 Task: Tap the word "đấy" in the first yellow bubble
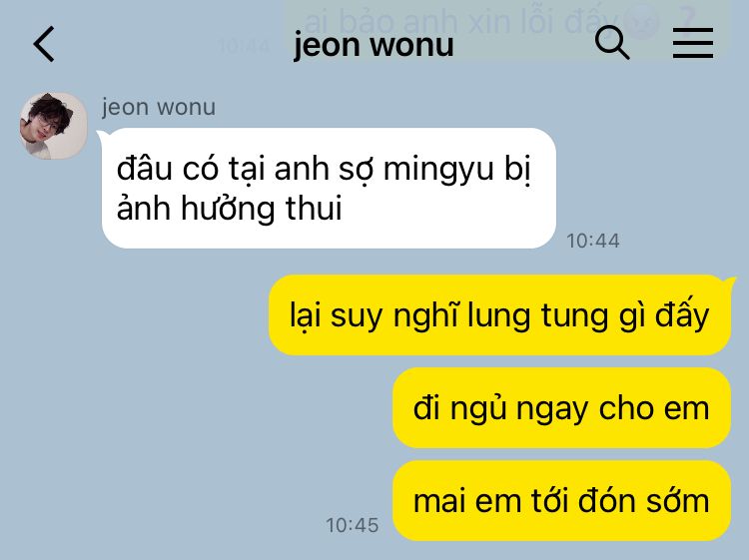pos(682,316)
